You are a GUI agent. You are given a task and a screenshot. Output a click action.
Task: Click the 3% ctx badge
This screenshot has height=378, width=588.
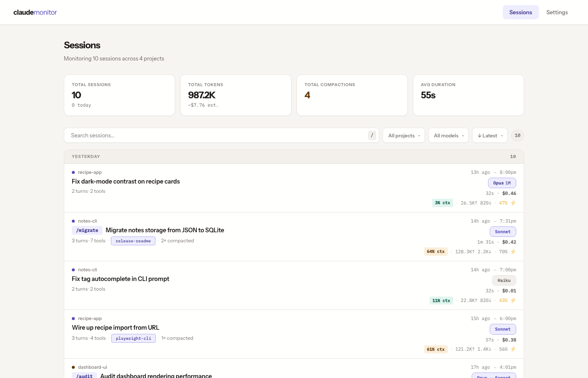[443, 203]
